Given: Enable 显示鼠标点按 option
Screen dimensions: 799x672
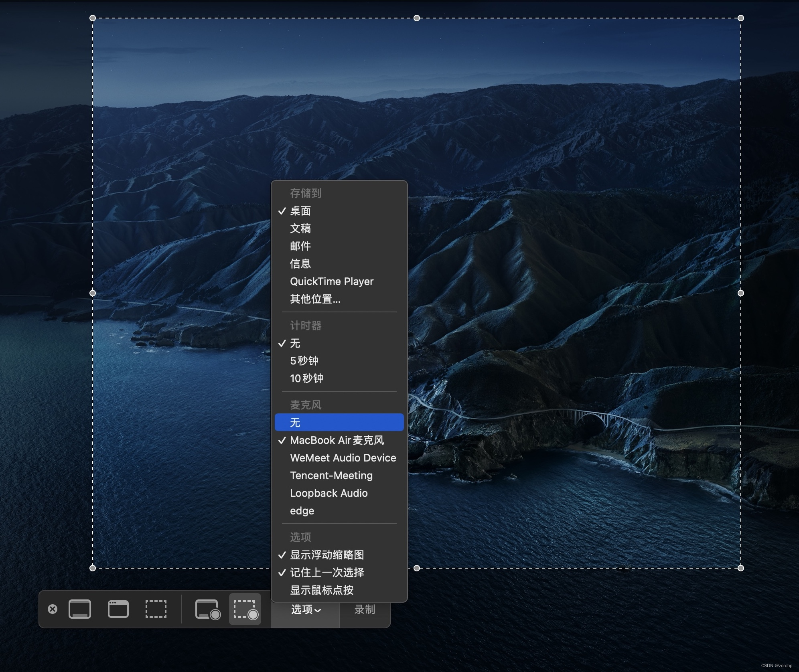Looking at the screenshot, I should tap(322, 590).
